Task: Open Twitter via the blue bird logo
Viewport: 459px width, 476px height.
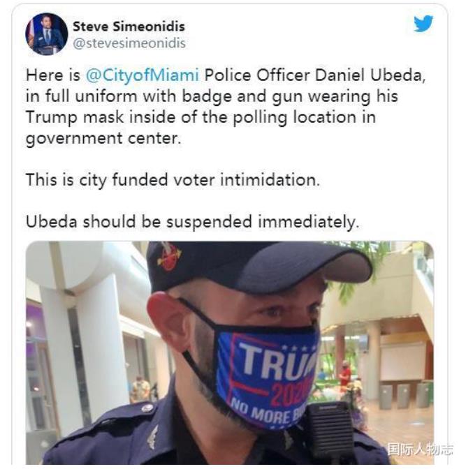Action: pos(423,23)
